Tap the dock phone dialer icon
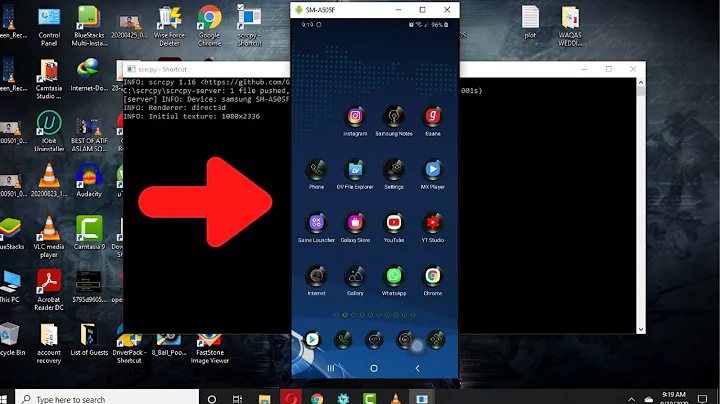Image resolution: width=720 pixels, height=404 pixels. click(343, 340)
